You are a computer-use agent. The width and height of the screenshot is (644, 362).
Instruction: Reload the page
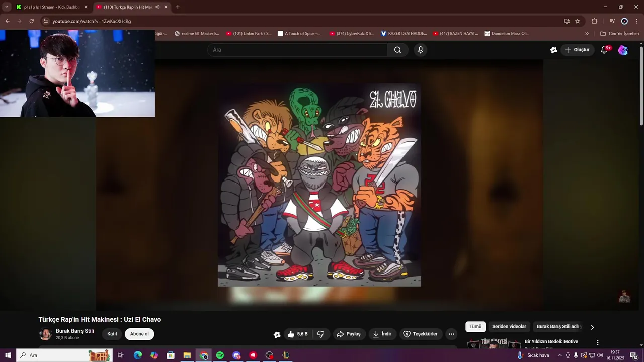click(31, 21)
